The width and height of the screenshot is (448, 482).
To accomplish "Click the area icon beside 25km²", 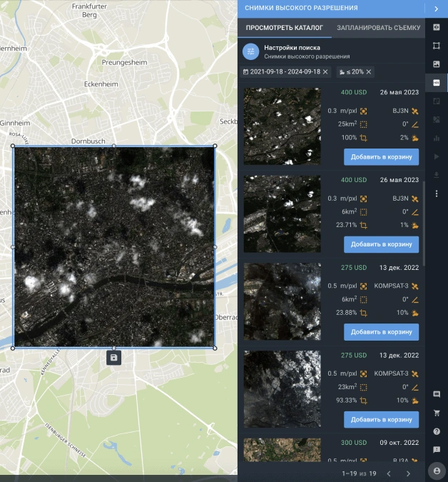I will [363, 124].
